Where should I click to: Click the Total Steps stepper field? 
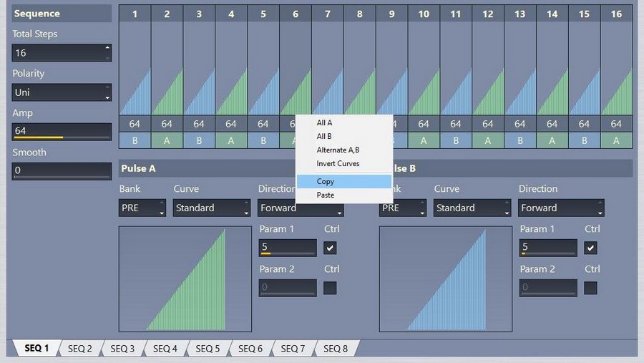coord(62,53)
